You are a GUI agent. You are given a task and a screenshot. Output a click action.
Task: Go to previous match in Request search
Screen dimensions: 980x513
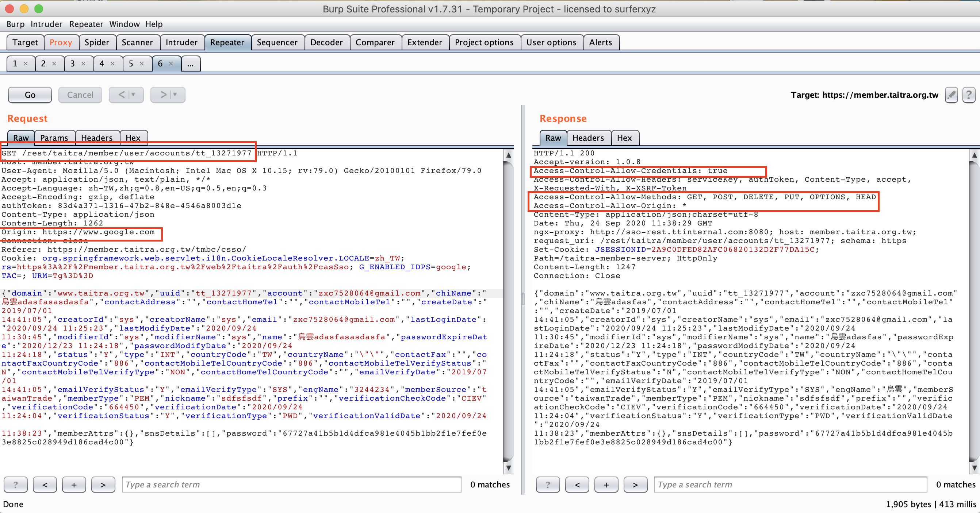pyautogui.click(x=45, y=485)
